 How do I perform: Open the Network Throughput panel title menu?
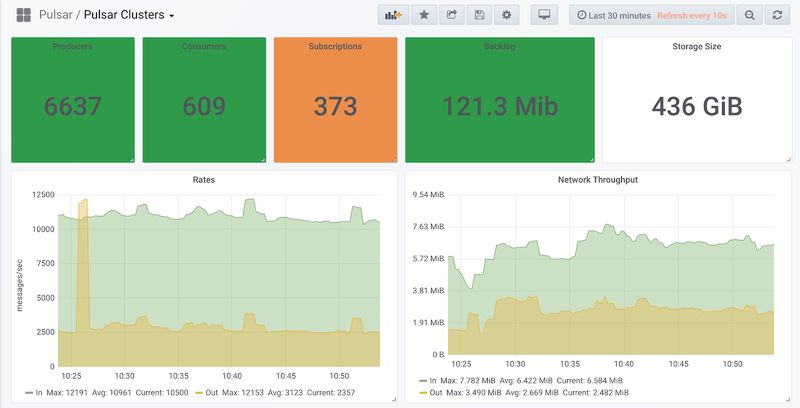(597, 180)
